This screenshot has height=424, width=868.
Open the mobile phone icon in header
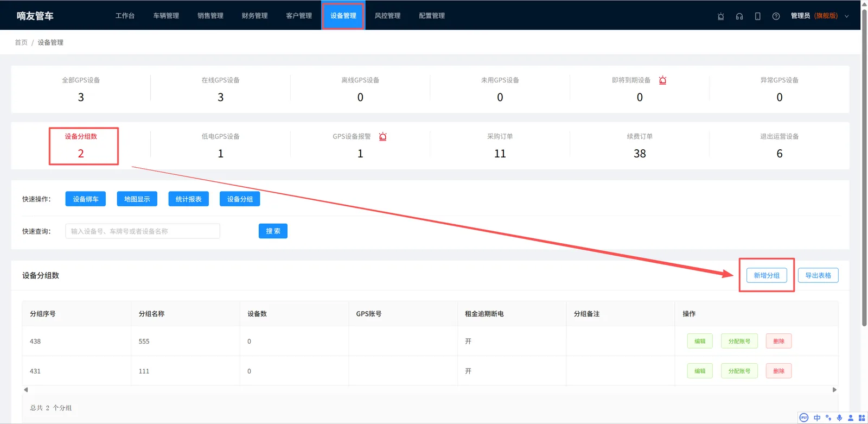[x=757, y=16]
